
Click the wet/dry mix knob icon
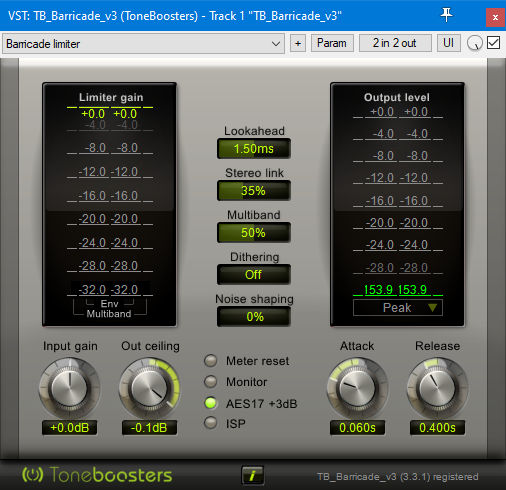tap(475, 43)
